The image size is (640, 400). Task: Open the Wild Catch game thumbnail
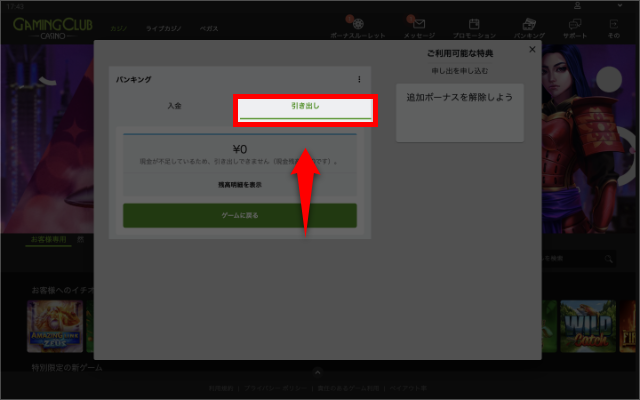(587, 326)
